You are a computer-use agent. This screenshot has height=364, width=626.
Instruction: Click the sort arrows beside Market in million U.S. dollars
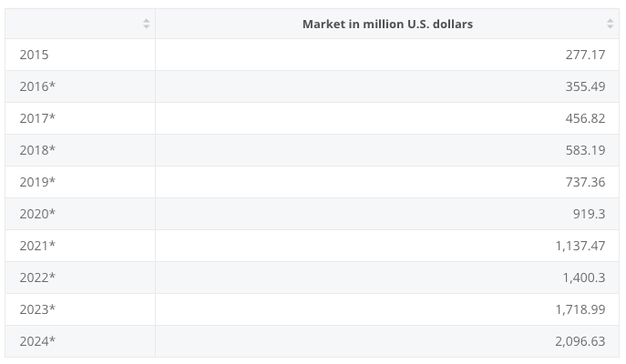point(611,24)
